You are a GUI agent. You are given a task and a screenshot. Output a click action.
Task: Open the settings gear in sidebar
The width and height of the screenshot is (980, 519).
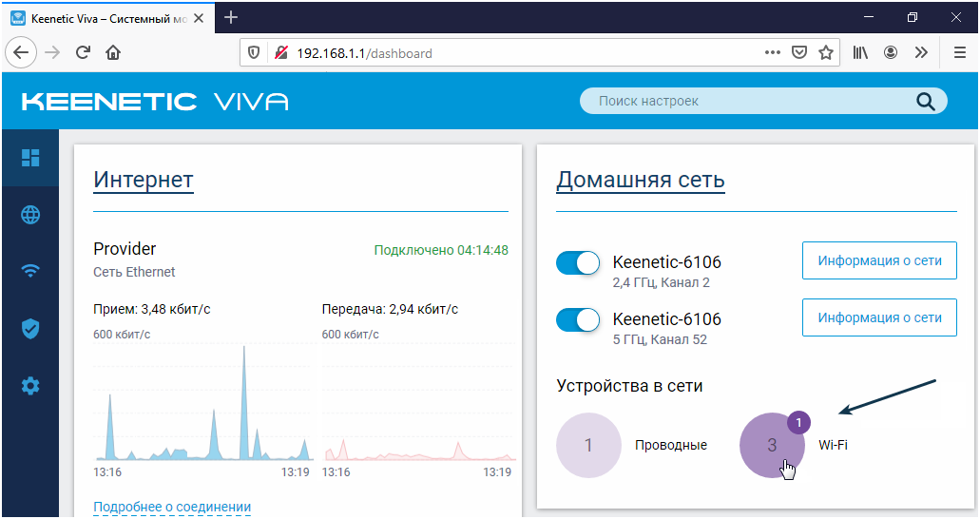pos(30,386)
